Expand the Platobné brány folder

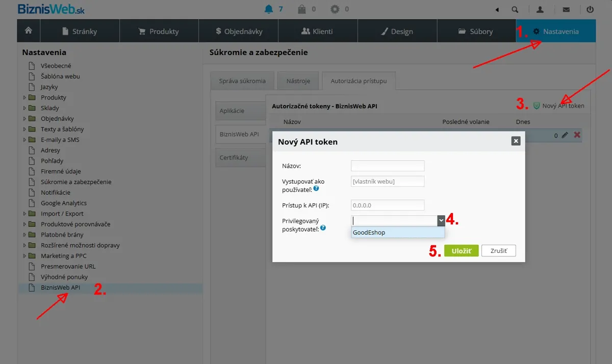(24, 235)
